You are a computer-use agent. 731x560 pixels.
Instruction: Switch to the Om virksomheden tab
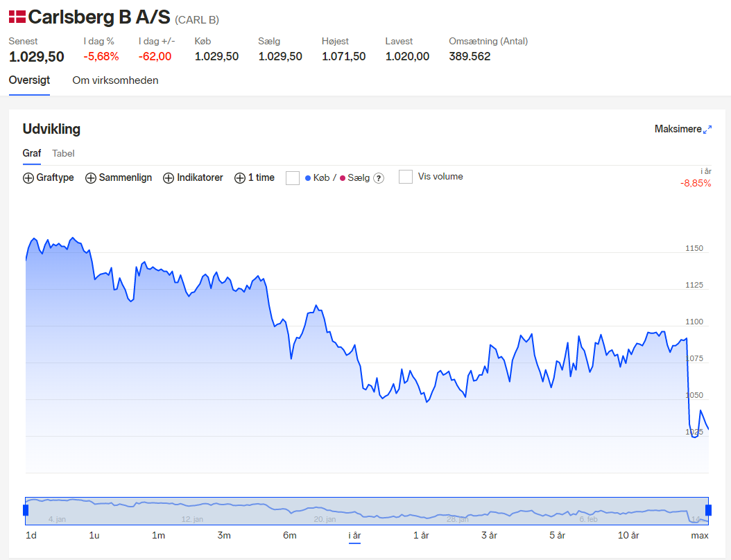(115, 80)
